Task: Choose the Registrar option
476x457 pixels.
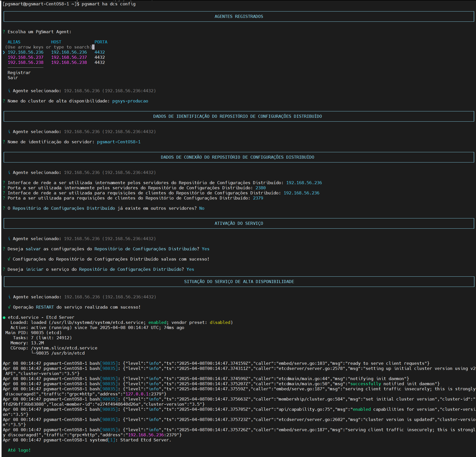Action: tap(19, 73)
